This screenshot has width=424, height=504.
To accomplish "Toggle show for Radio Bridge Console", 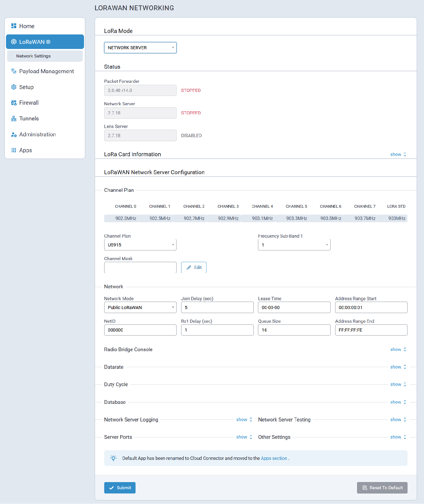I will [398, 349].
